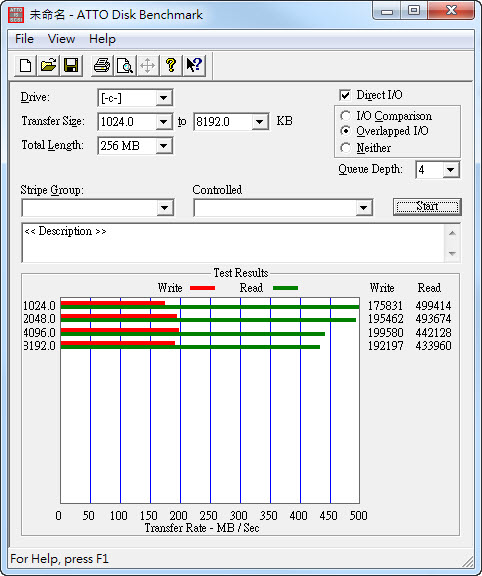Close the ATTO Disk Benchmark window
482x576 pixels.
tap(451, 11)
